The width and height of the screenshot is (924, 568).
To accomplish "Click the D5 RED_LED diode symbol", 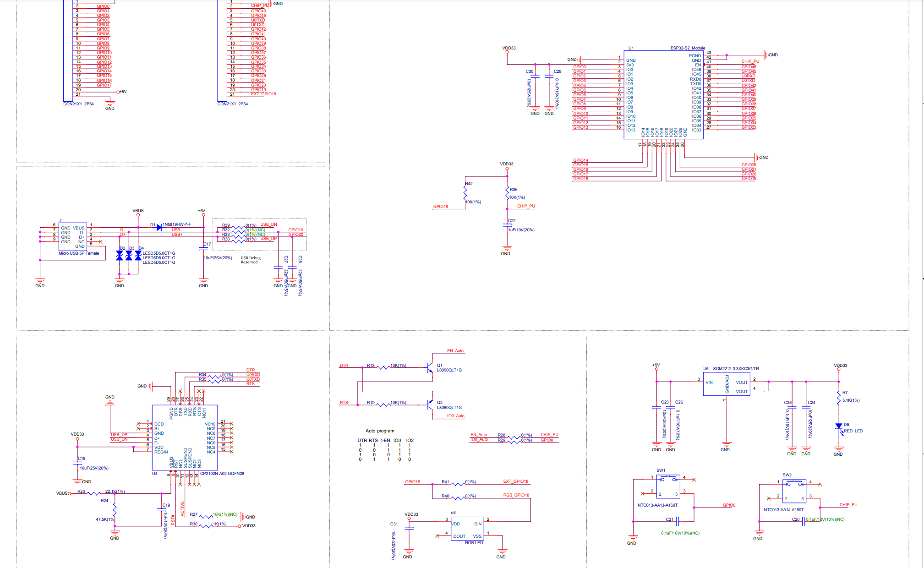I will pos(839,426).
